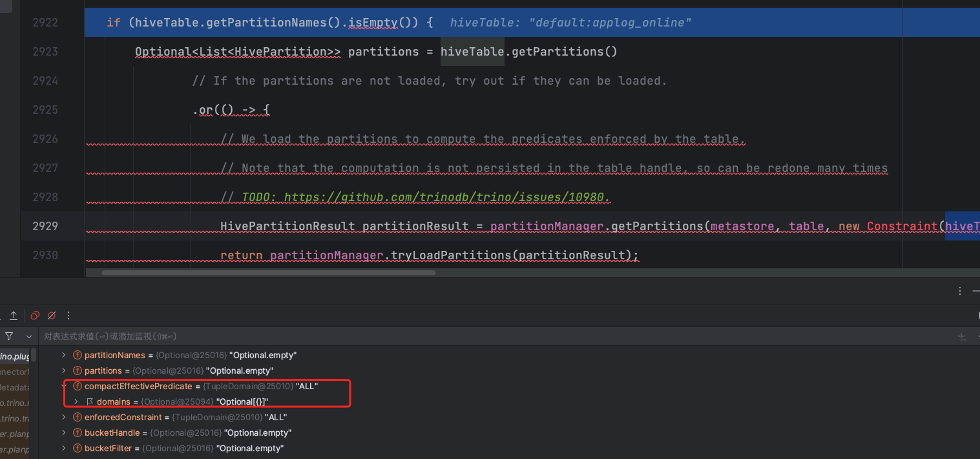Click gutter line number 2922

coord(45,23)
